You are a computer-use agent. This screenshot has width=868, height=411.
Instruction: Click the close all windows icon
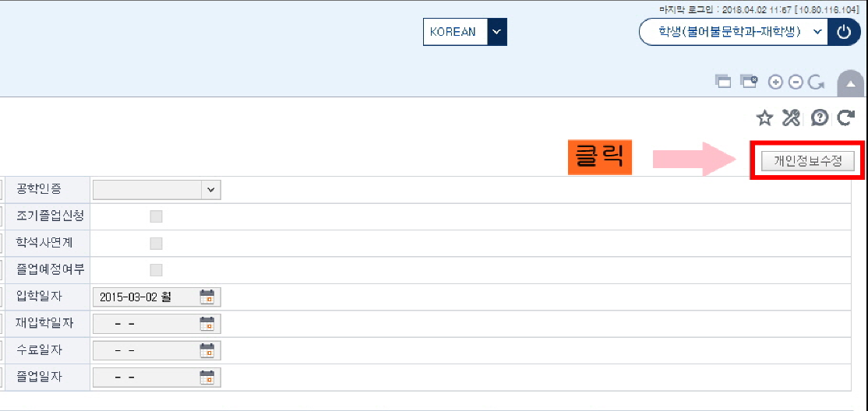coord(750,82)
